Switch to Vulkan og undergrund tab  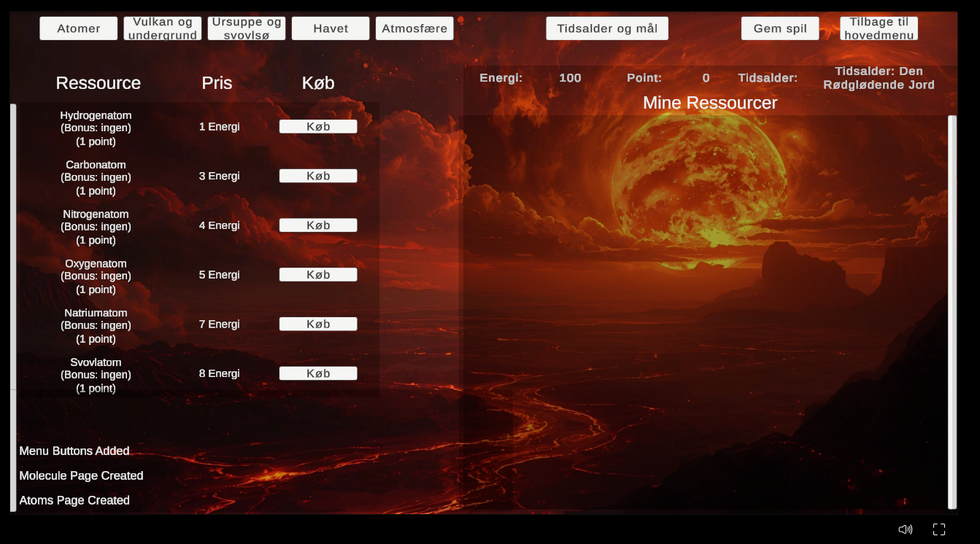[x=163, y=28]
